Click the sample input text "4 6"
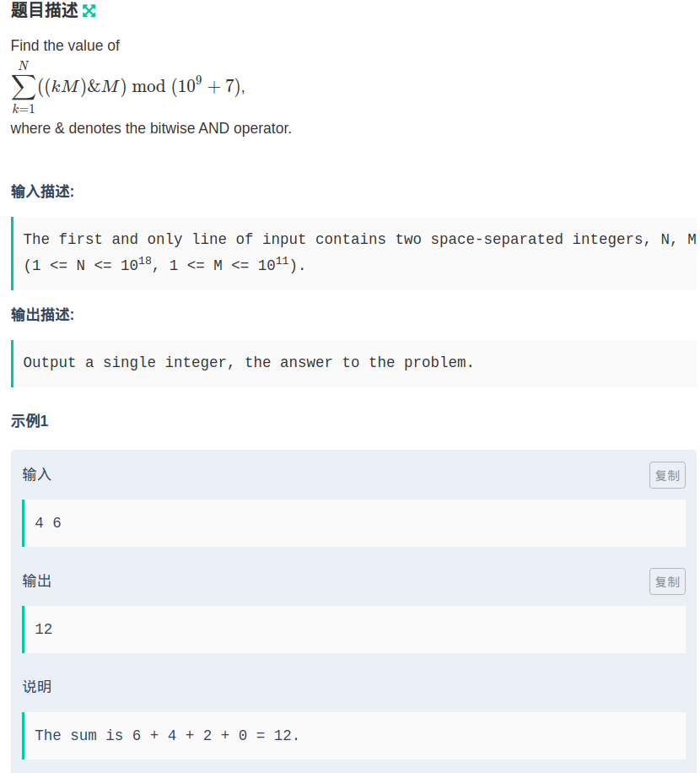 48,523
